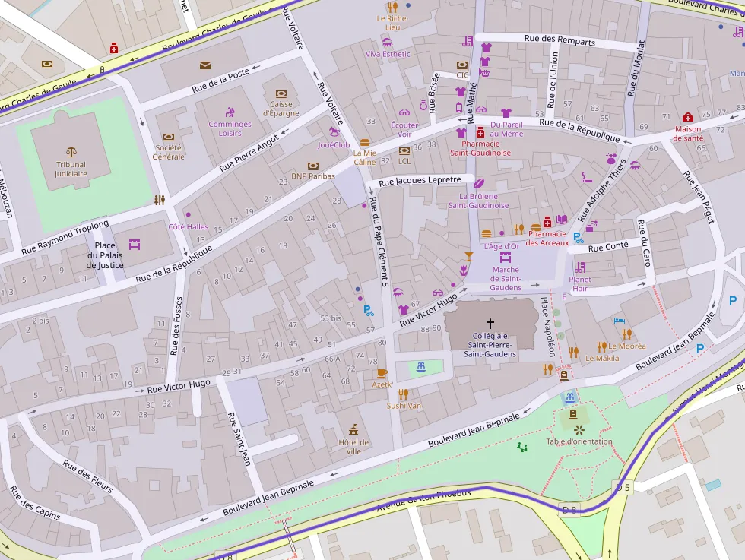The height and width of the screenshot is (560, 745).
Task: Select the Caisse d'Épargne bank icon
Action: point(281,93)
